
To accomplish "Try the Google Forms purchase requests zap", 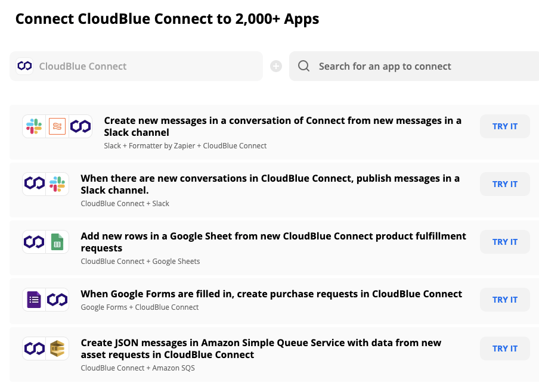I will (504, 300).
